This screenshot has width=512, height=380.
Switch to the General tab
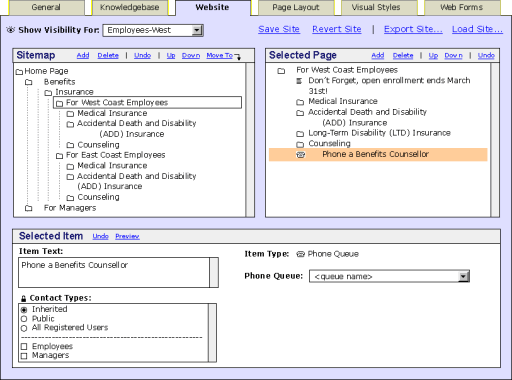[46, 8]
